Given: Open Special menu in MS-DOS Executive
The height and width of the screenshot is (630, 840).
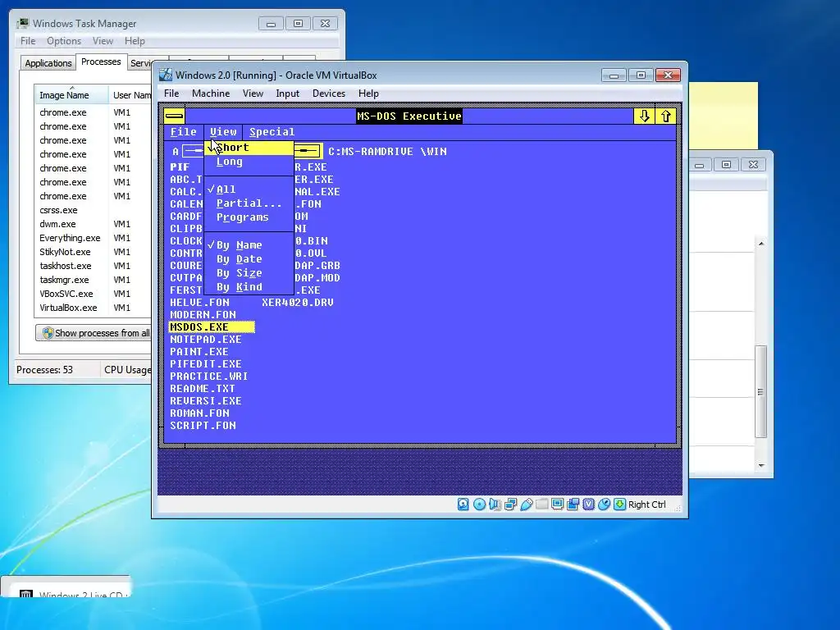Looking at the screenshot, I should [272, 132].
